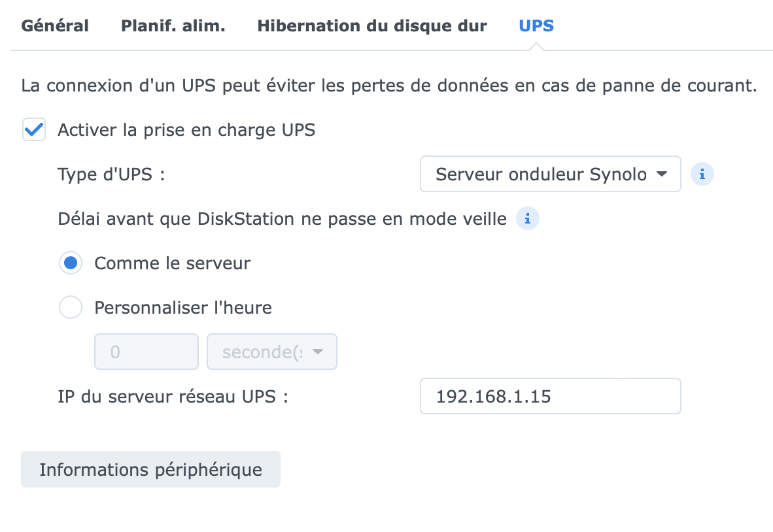Select the UPS tab
Screen dimensions: 773x532
(536, 26)
